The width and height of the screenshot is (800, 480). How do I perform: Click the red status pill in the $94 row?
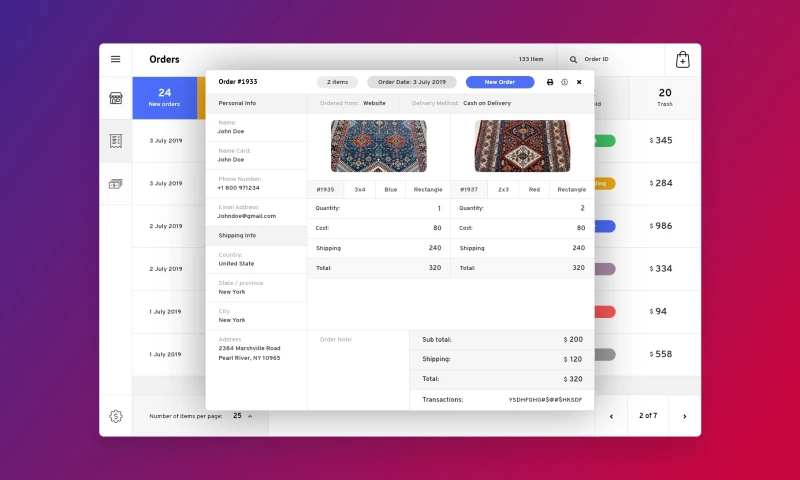click(605, 312)
